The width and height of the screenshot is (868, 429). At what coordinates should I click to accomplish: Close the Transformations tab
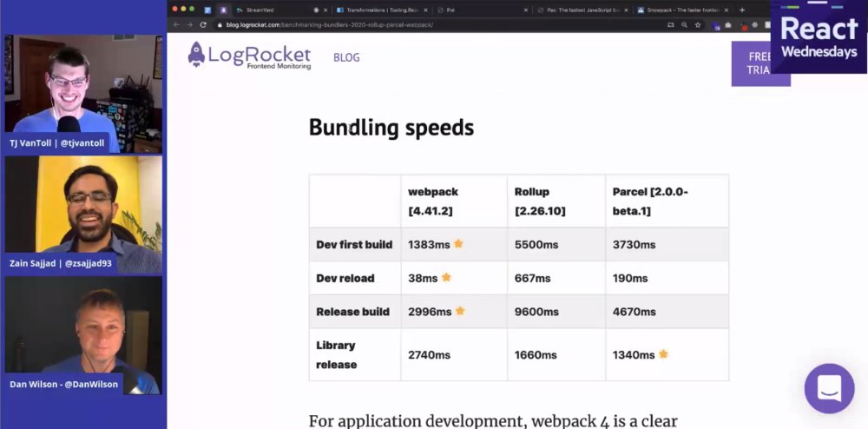pyautogui.click(x=425, y=10)
